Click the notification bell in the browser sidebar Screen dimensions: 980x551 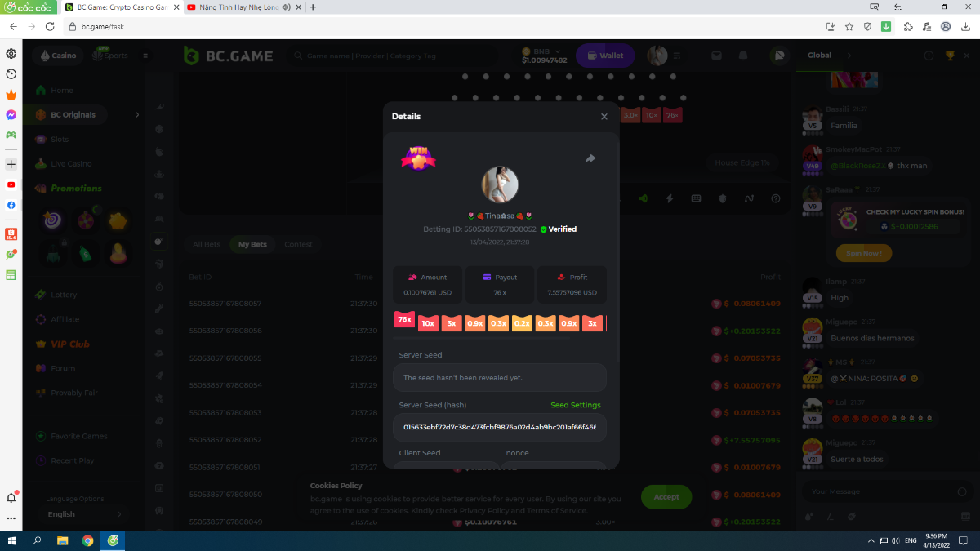[x=11, y=498]
